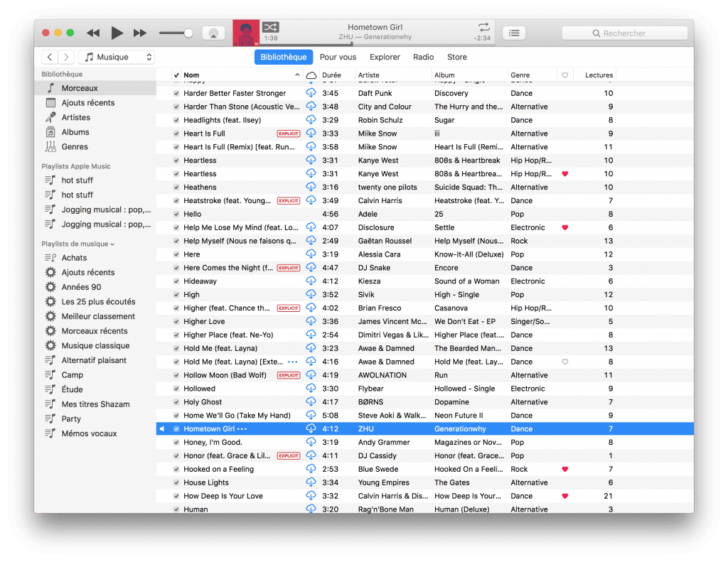Sort by the iCloud status column header
728x562 pixels.
coord(311,75)
